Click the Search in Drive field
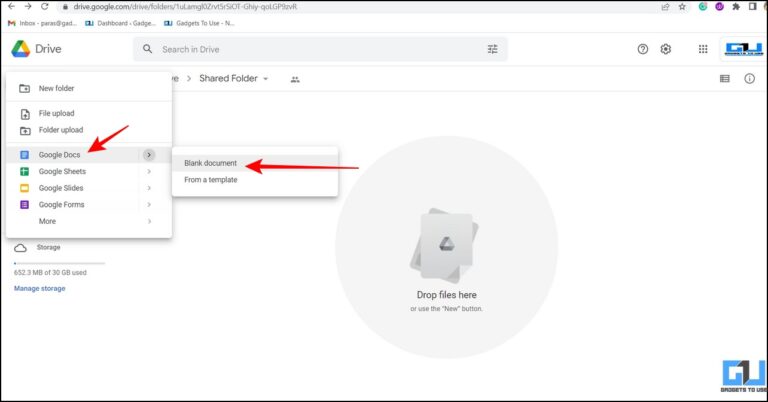 pyautogui.click(x=320, y=49)
